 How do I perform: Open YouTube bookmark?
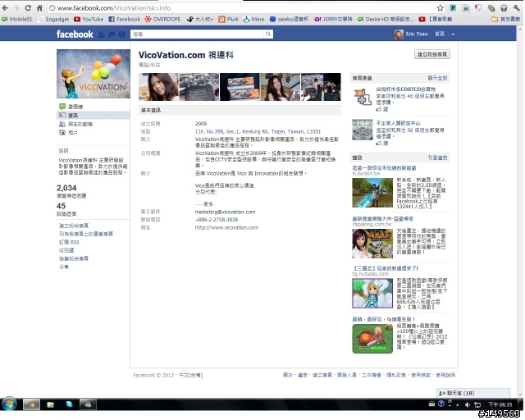click(89, 20)
